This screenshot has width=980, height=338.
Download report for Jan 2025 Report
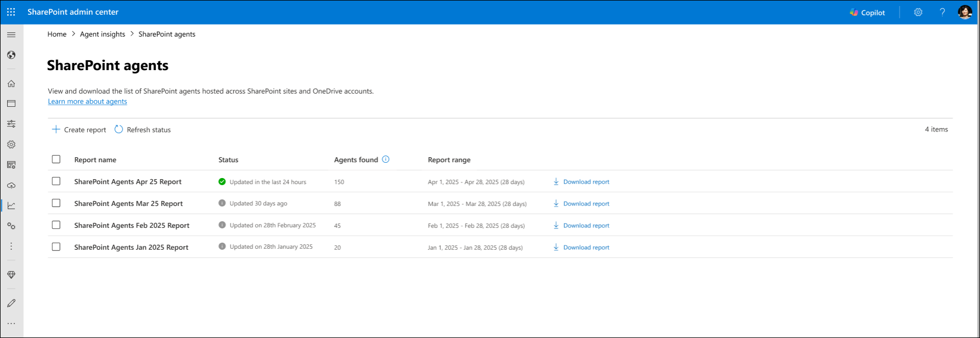click(x=581, y=248)
